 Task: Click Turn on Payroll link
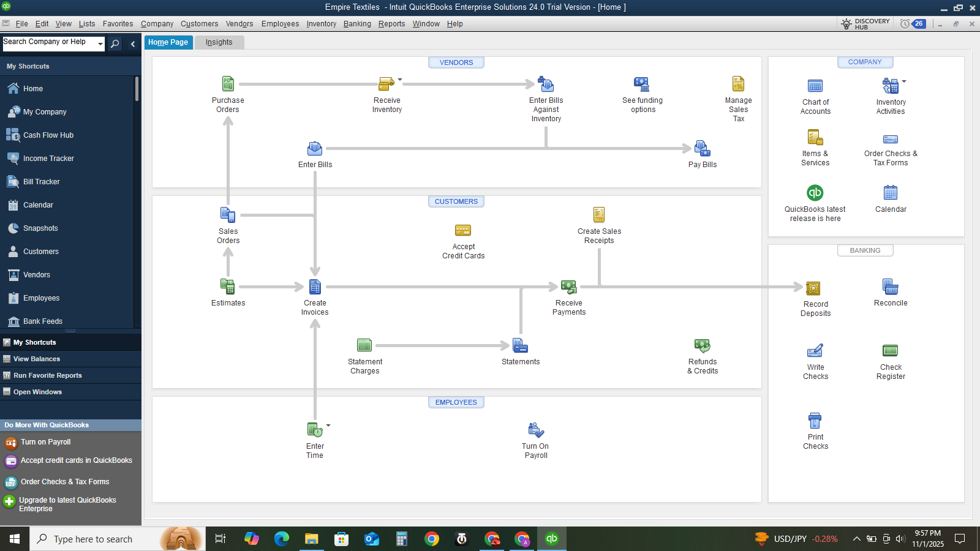[x=46, y=442]
